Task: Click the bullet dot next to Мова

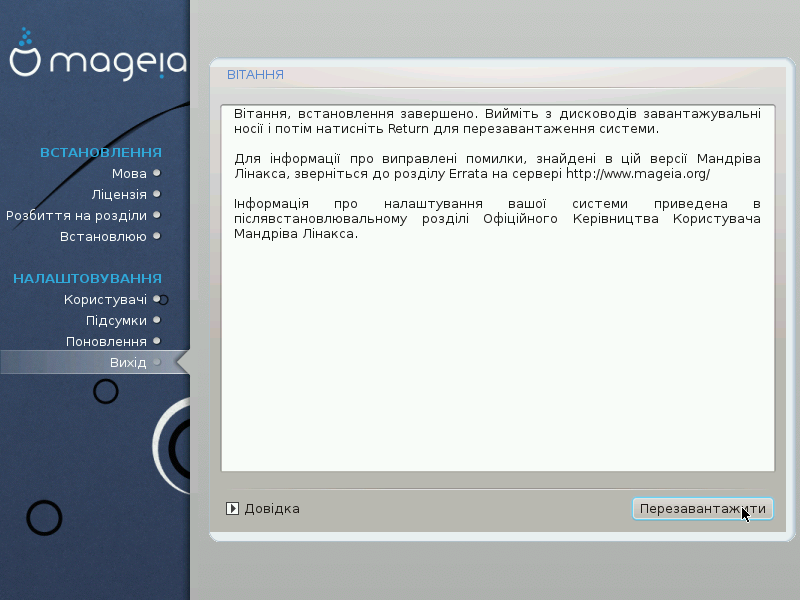Action: point(157,173)
